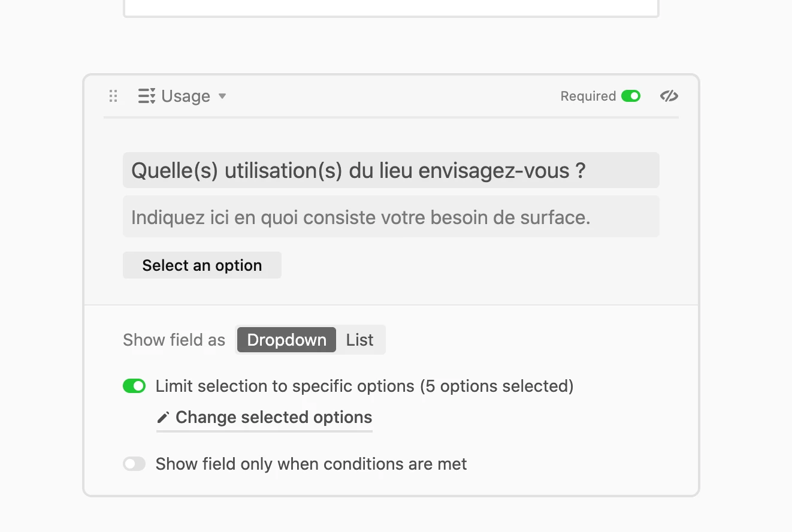
Task: Click Show field only when conditions label
Action: 311,464
